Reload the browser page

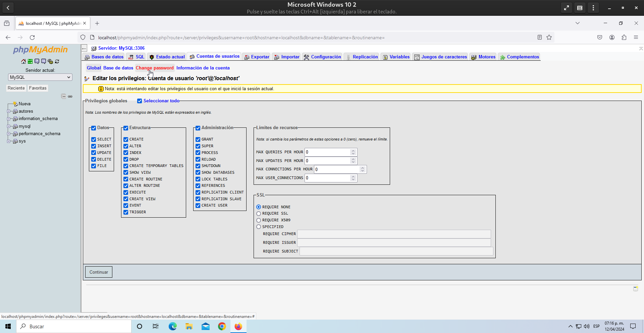(32, 37)
